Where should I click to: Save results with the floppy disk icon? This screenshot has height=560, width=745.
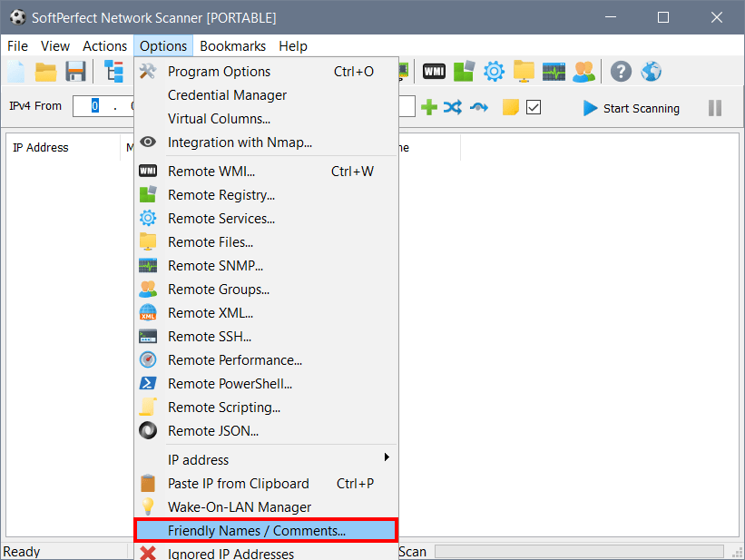click(75, 72)
